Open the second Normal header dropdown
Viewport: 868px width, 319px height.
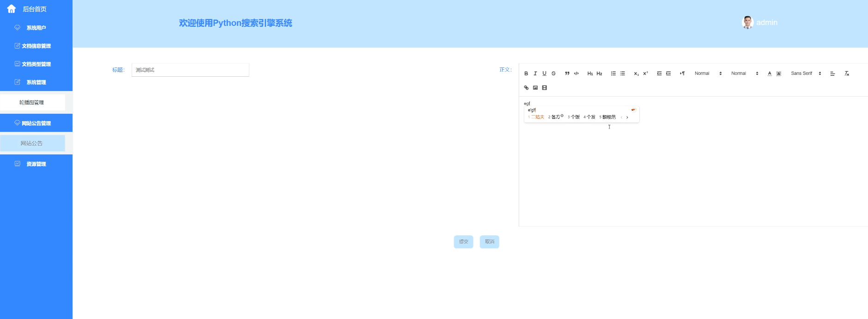point(745,74)
